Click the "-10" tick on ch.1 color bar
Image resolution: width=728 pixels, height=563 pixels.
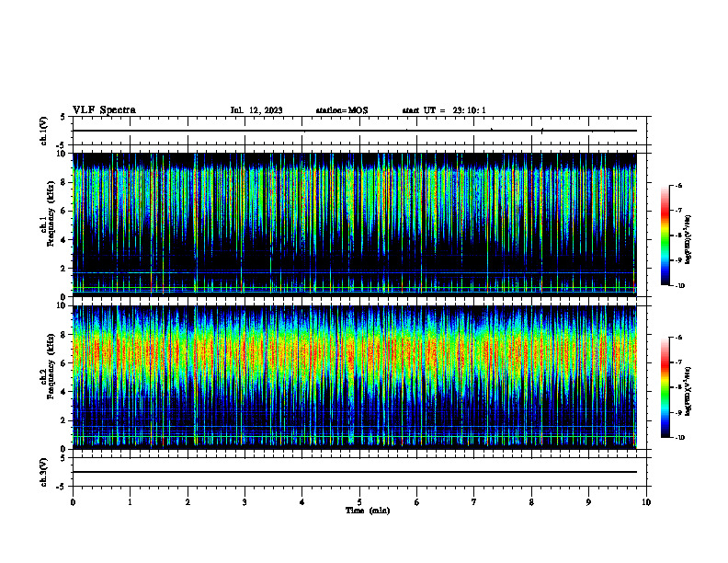[679, 286]
